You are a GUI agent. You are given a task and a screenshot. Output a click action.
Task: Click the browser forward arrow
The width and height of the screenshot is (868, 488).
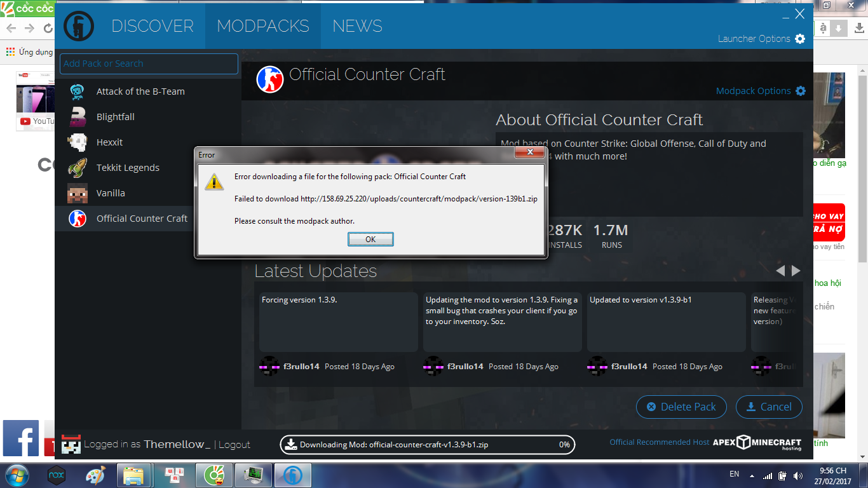pyautogui.click(x=30, y=29)
